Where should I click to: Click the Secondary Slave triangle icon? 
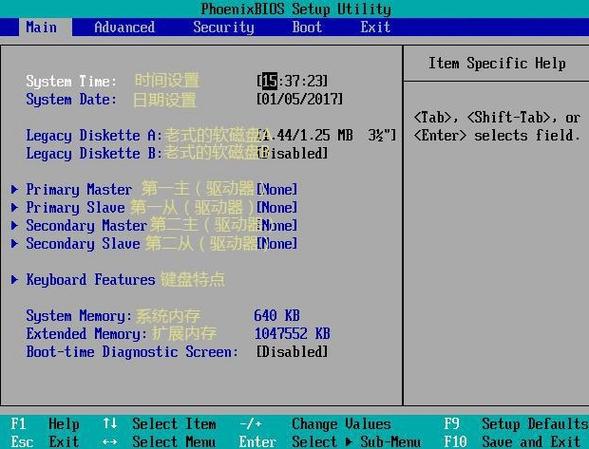pos(15,243)
